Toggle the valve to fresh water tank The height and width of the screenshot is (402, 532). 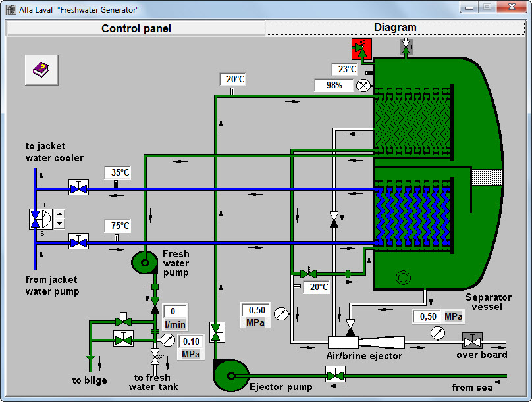click(x=155, y=357)
